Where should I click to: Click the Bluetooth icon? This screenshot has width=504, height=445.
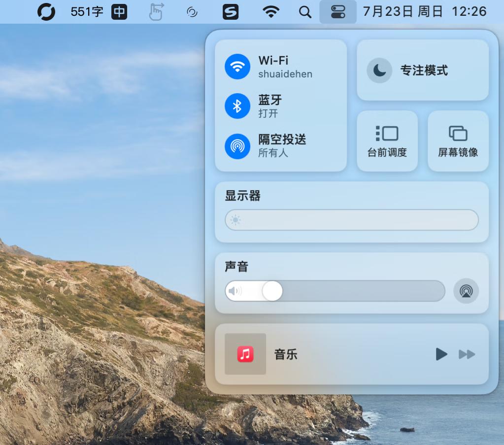(237, 106)
